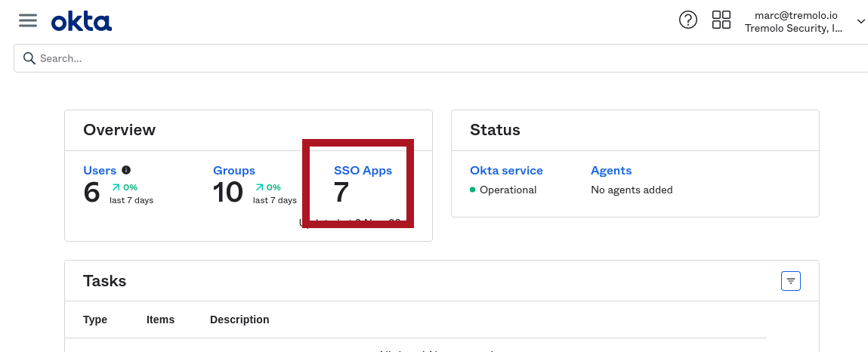Expand the marc@tremolo.io account dropdown
868x352 pixels.
pos(860,22)
